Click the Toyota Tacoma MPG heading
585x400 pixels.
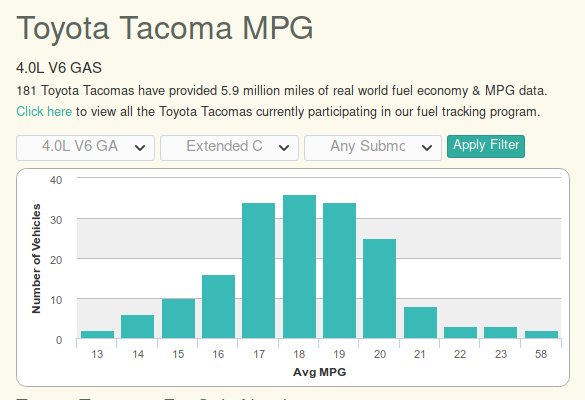(165, 28)
